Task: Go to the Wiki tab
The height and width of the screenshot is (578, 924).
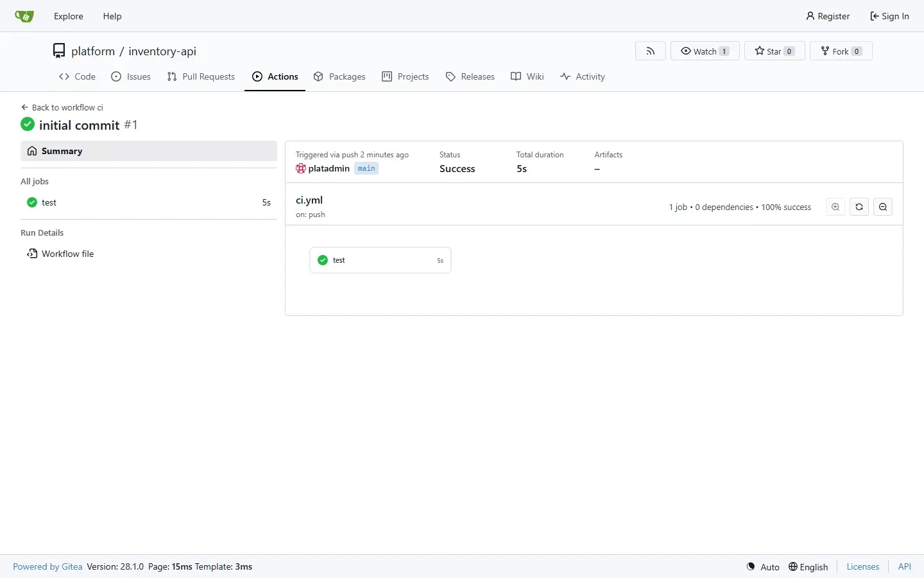Action: pos(527,76)
